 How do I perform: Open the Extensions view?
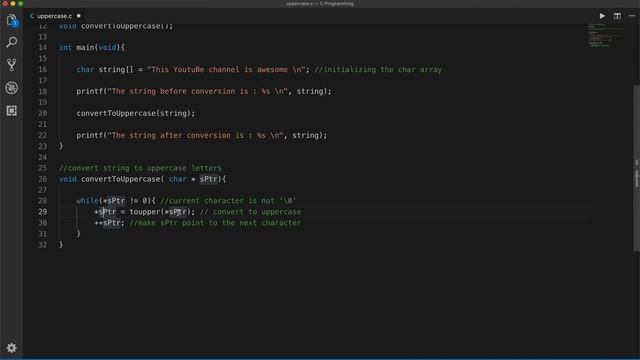click(x=11, y=111)
